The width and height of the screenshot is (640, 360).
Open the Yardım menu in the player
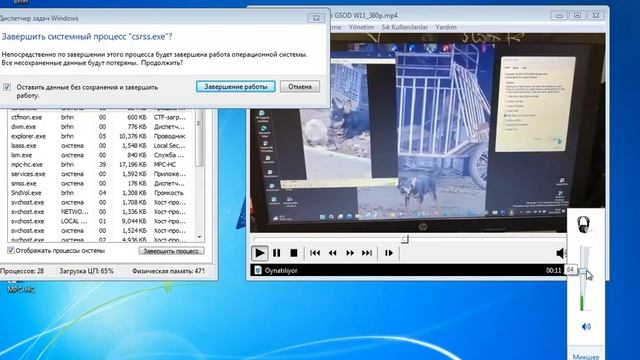[446, 27]
